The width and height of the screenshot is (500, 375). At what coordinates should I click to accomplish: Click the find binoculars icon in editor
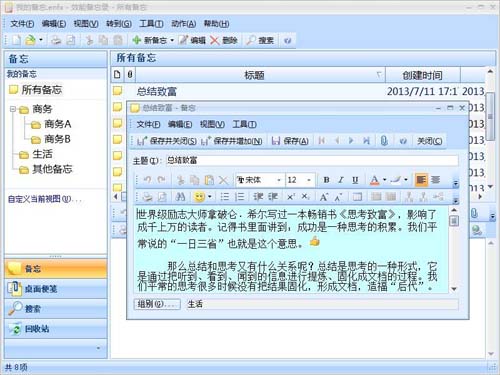tap(180, 197)
